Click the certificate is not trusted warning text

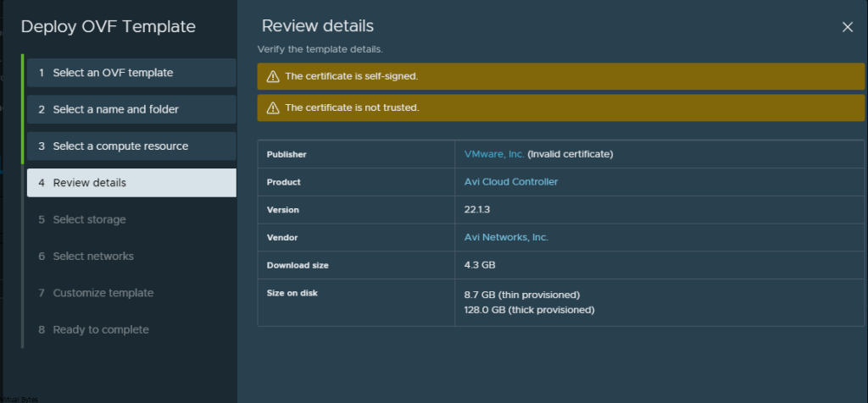click(352, 108)
